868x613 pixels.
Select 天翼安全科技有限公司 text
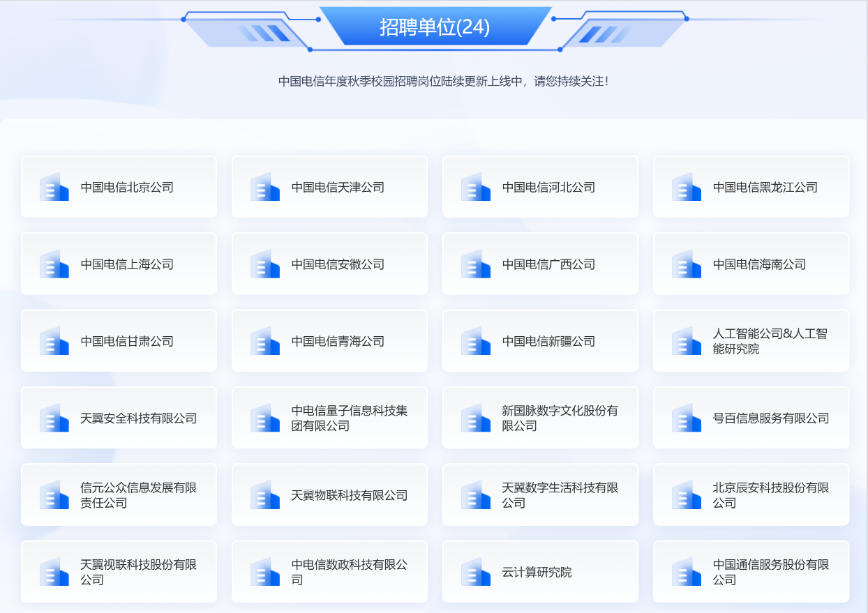coord(139,418)
